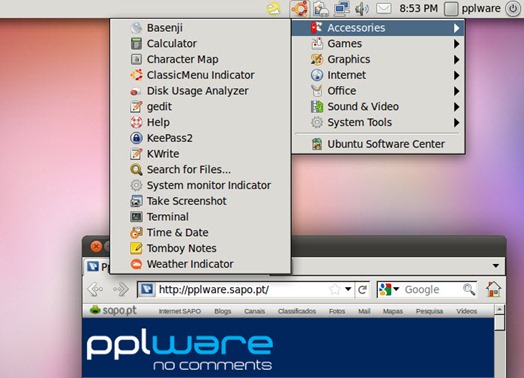Launch Tomboy Notes
Viewport: 524px width, 378px height.
click(x=201, y=248)
